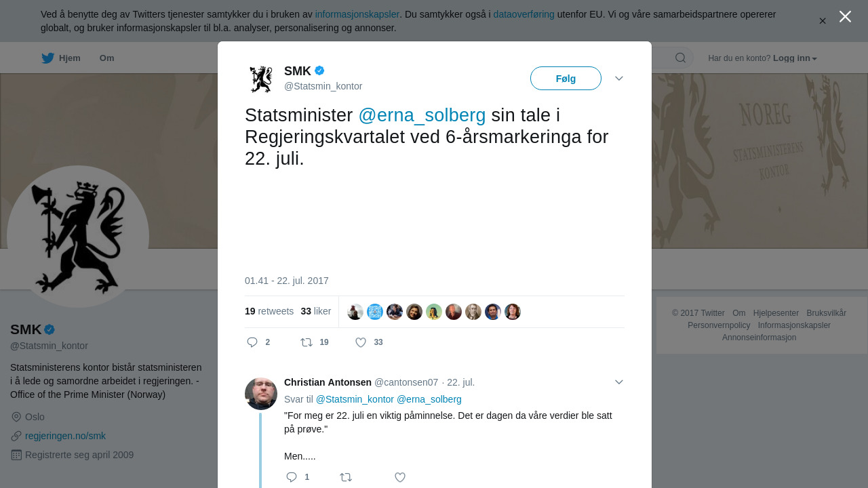This screenshot has width=868, height=488.
Task: Open the Logg inn dropdown
Action: [x=795, y=58]
